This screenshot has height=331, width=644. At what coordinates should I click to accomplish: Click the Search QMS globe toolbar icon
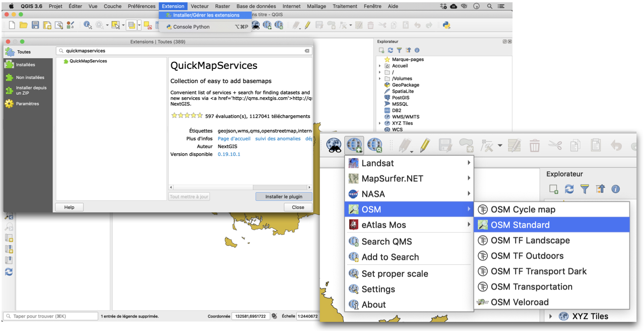coord(375,145)
